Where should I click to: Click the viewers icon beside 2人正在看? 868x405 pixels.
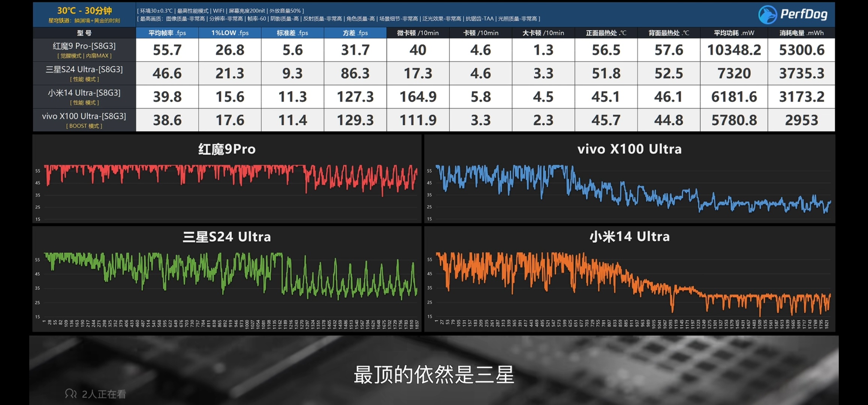click(x=70, y=393)
